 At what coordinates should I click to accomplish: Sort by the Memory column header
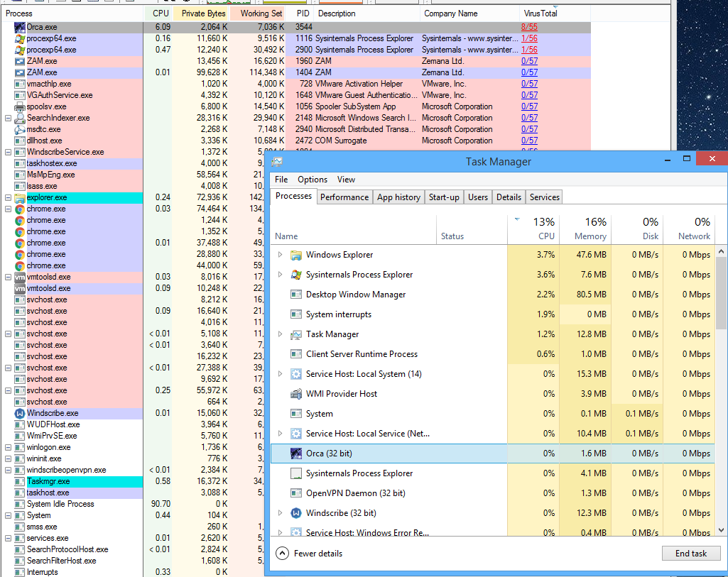coord(590,229)
